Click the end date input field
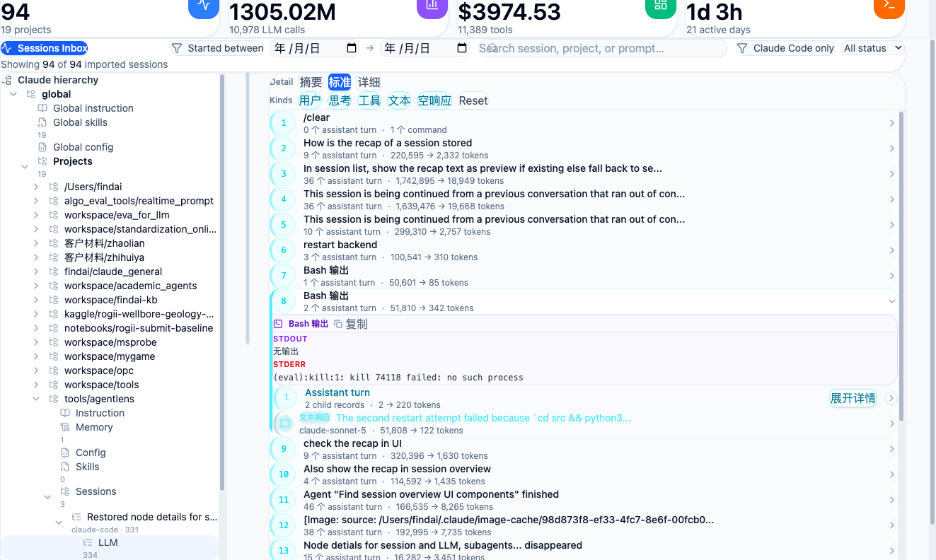The image size is (936, 560). pos(426,48)
